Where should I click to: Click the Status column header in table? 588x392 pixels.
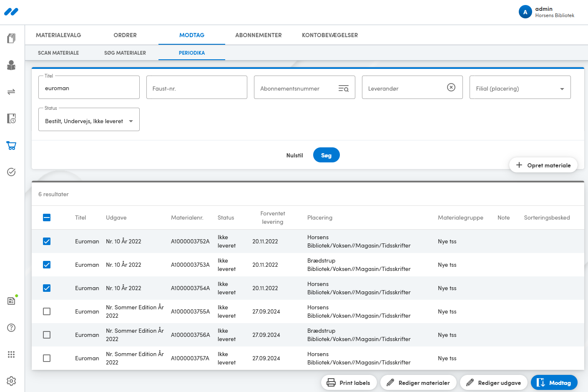pos(226,217)
